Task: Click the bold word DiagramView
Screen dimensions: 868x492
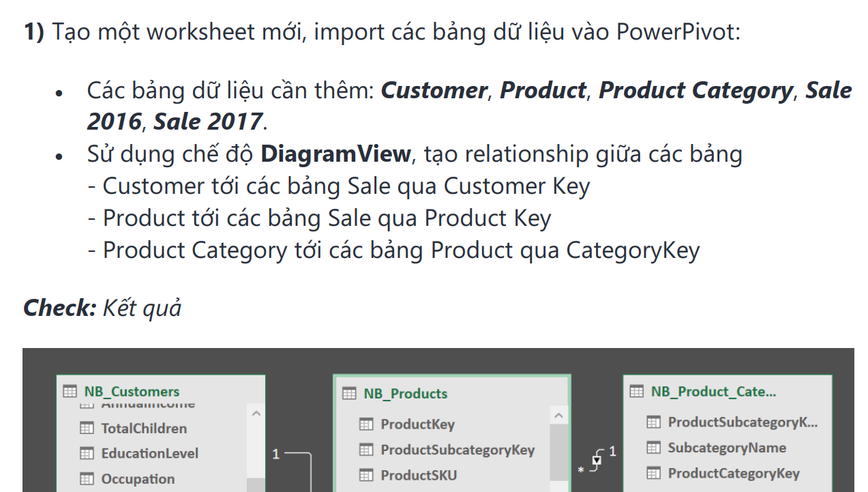Action: coord(335,154)
